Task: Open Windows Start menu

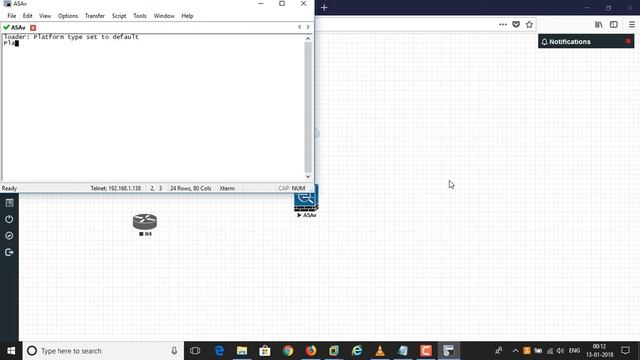Action: click(x=11, y=351)
